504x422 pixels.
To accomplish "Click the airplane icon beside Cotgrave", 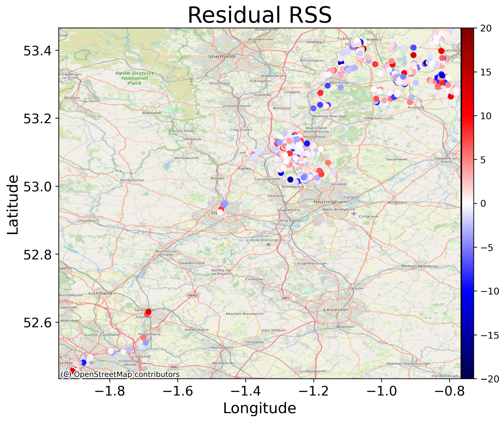I will 354,213.
